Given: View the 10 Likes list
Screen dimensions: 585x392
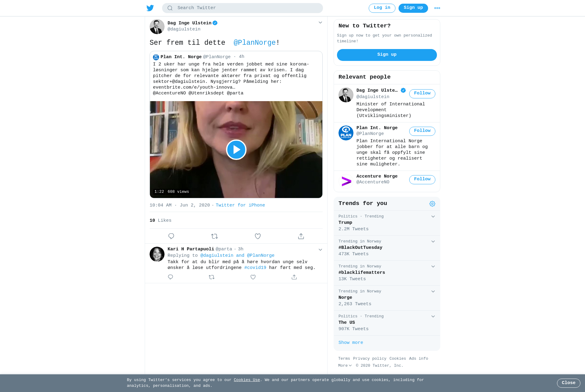Looking at the screenshot, I should click(161, 221).
